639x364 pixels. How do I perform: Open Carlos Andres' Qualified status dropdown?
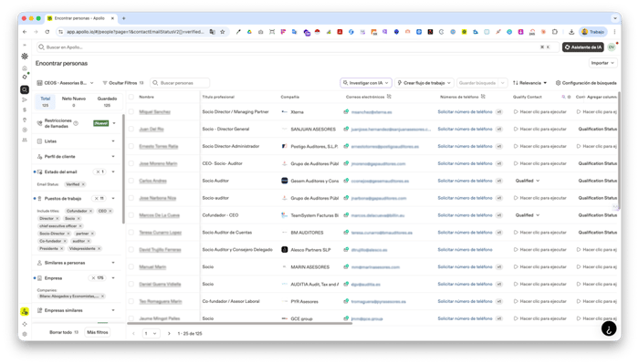pyautogui.click(x=528, y=181)
